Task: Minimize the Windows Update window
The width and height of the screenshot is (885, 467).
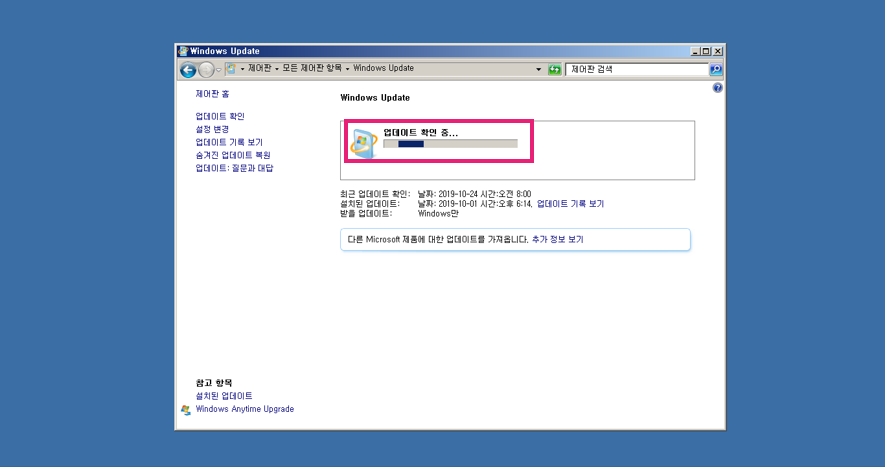Action: [695, 51]
